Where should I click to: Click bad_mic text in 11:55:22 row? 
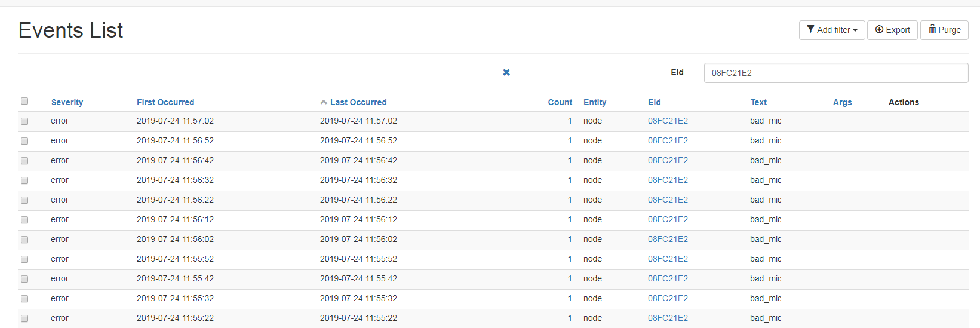(766, 318)
